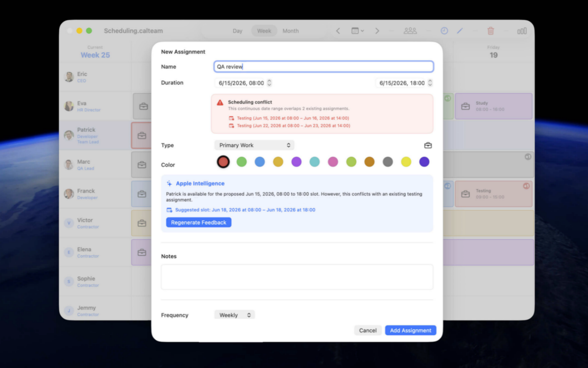The image size is (588, 368).
Task: Open the Type dropdown showing Primary Work
Action: coord(254,145)
